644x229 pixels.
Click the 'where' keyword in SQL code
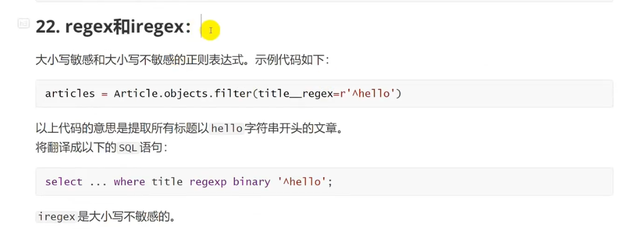(129, 181)
